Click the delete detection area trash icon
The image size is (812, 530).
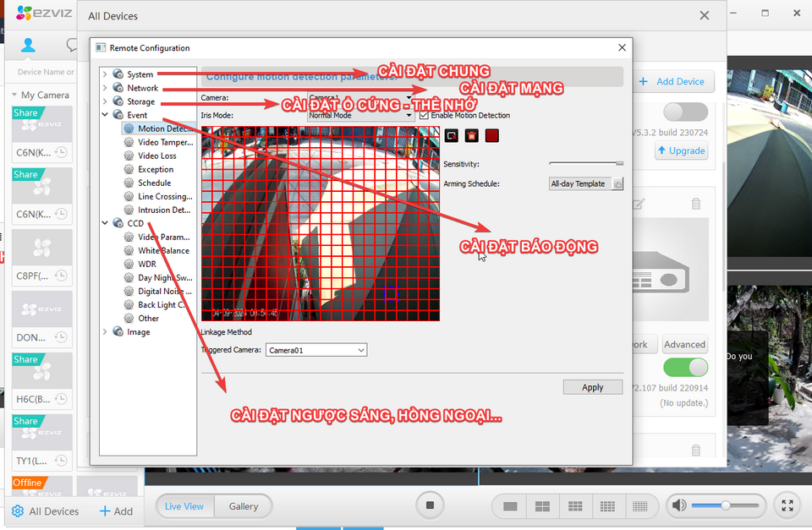[472, 135]
